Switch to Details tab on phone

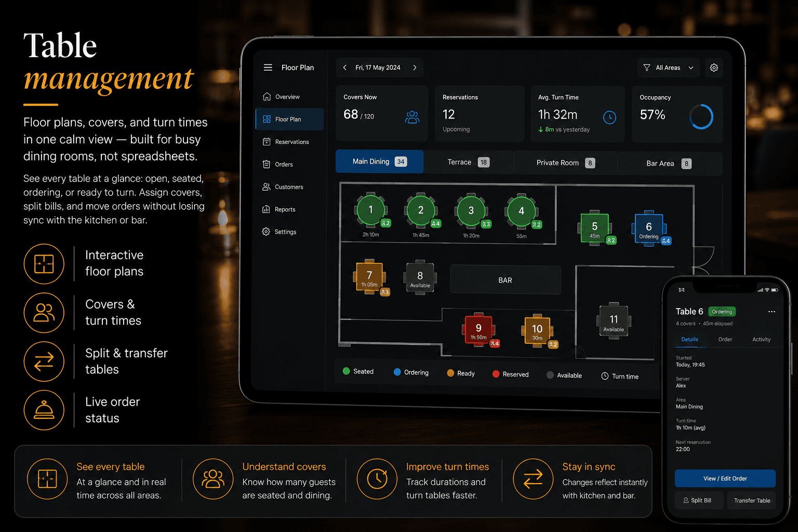click(x=689, y=339)
